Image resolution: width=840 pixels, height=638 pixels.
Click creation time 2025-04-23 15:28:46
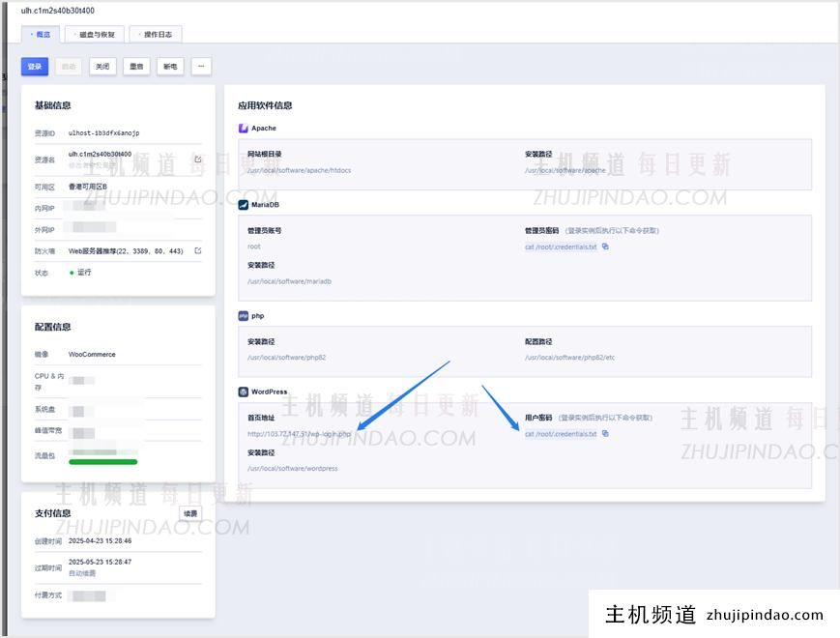pyautogui.click(x=100, y=540)
